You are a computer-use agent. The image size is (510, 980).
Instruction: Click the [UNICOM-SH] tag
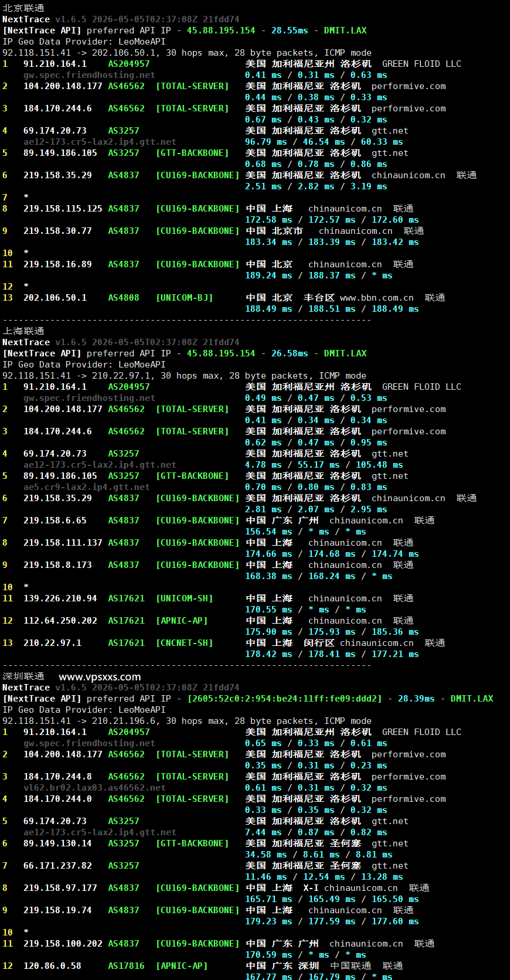[x=184, y=598]
